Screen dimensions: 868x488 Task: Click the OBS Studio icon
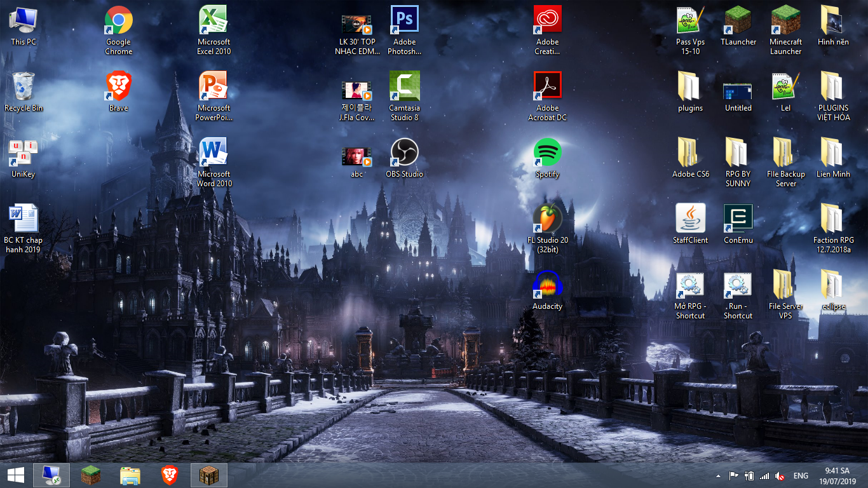404,152
